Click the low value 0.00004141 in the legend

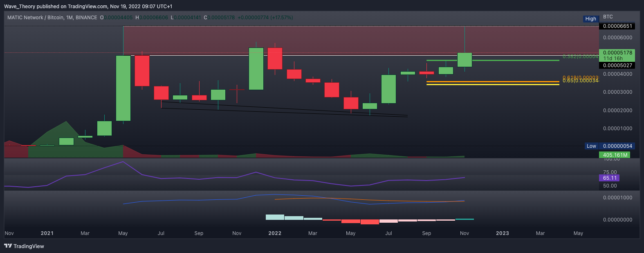point(188,18)
